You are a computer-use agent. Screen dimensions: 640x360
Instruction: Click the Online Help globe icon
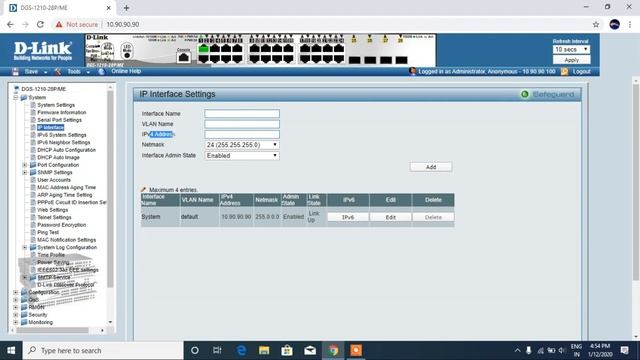(x=101, y=71)
